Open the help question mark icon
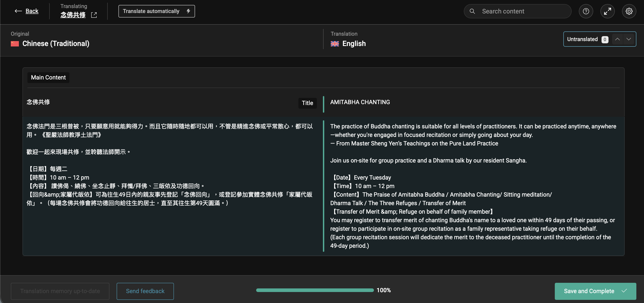 coord(586,11)
